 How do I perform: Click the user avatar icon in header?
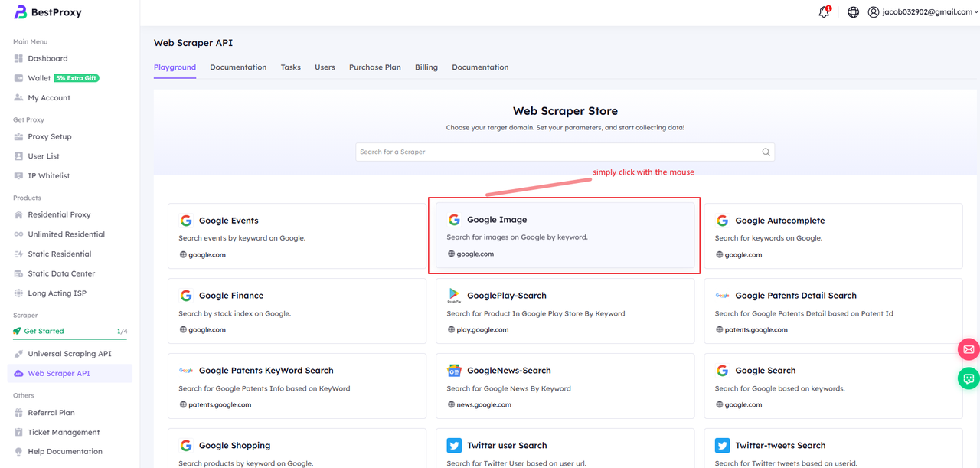click(874, 12)
